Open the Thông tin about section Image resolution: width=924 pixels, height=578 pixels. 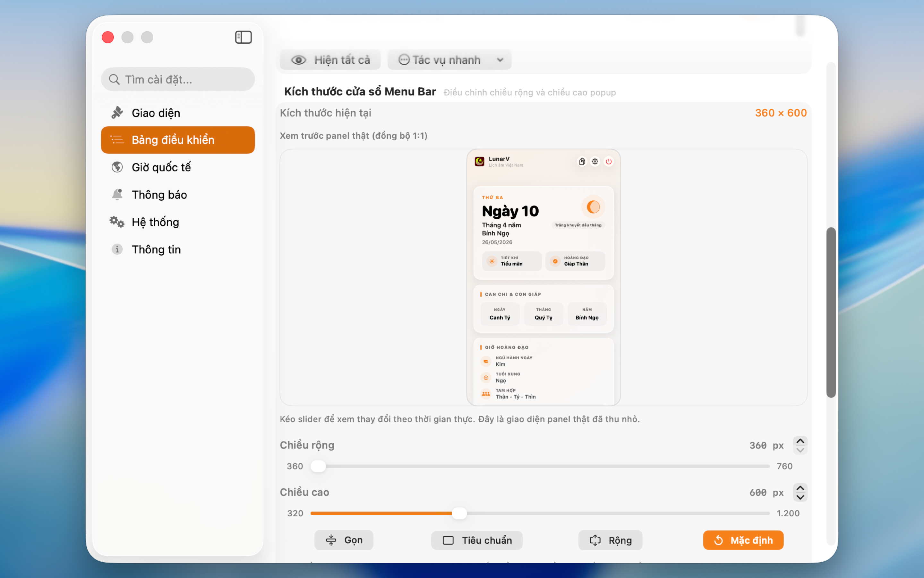(x=178, y=249)
